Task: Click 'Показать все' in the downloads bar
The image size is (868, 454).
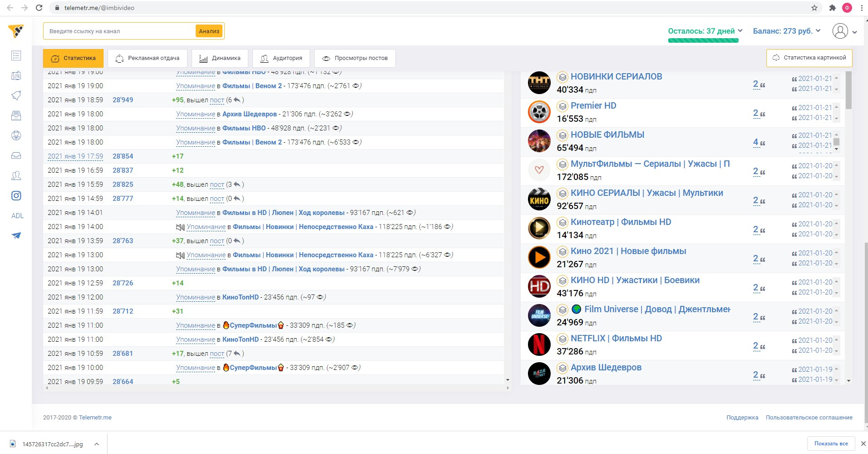Action: pos(831,444)
